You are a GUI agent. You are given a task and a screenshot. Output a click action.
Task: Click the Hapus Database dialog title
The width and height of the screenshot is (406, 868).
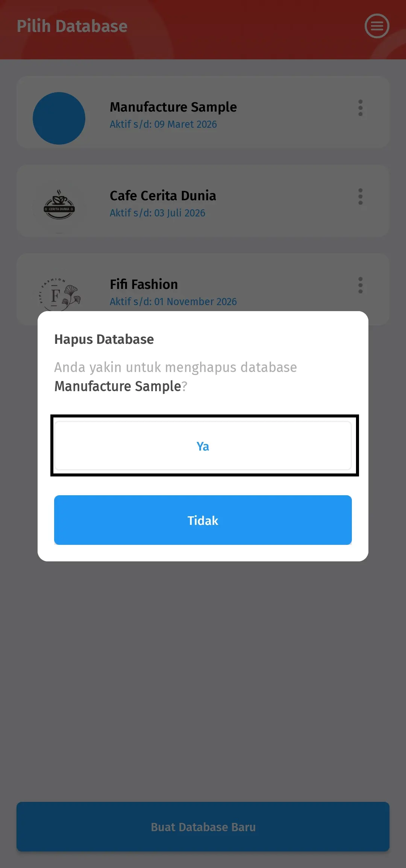click(x=104, y=339)
